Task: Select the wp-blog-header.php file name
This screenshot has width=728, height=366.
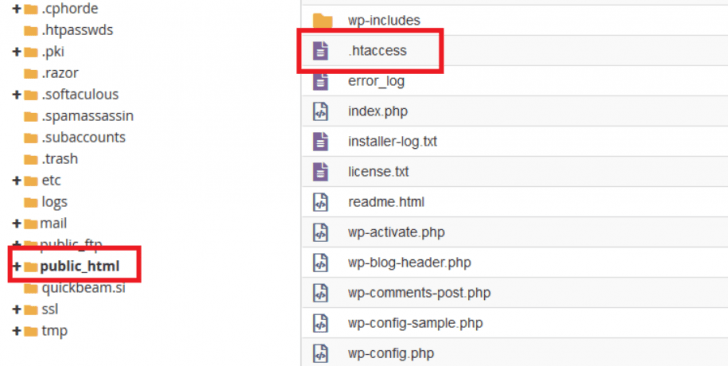Action: click(x=410, y=262)
